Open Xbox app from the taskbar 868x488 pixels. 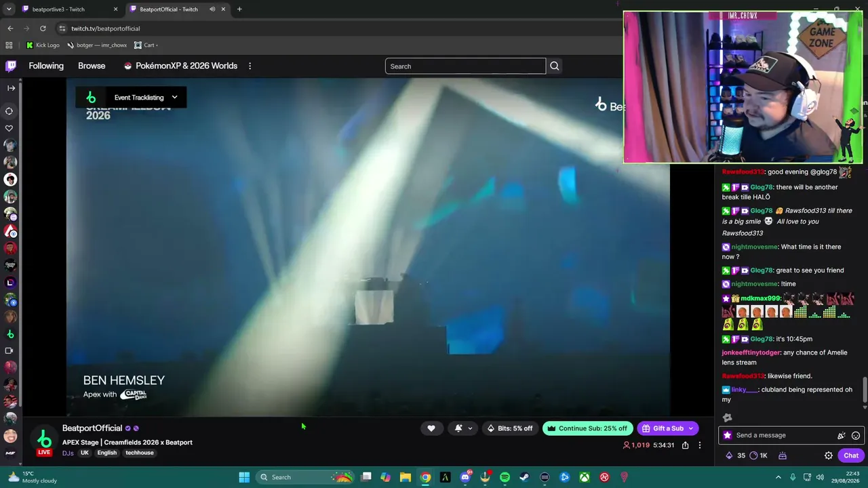point(584,477)
